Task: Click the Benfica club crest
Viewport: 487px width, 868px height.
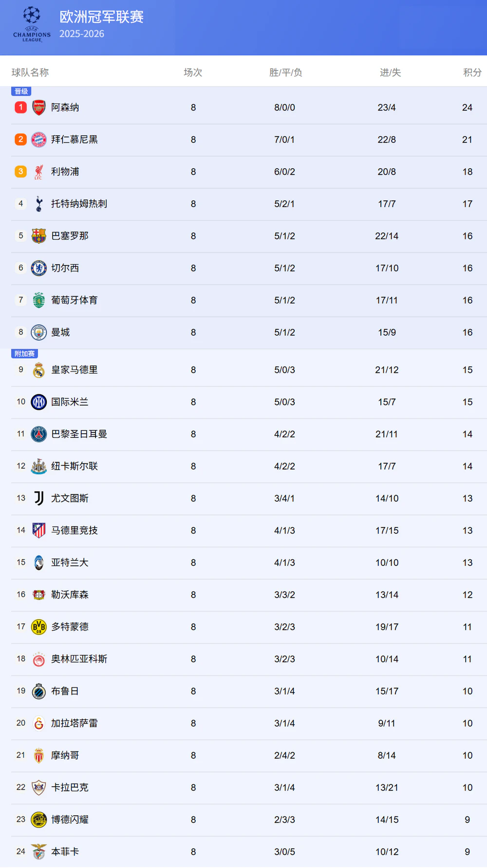Action: click(39, 852)
